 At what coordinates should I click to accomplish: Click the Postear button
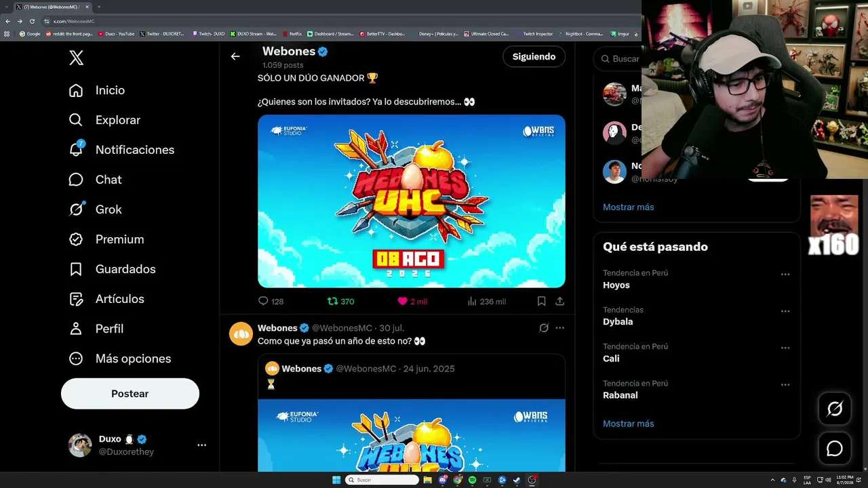pos(130,394)
